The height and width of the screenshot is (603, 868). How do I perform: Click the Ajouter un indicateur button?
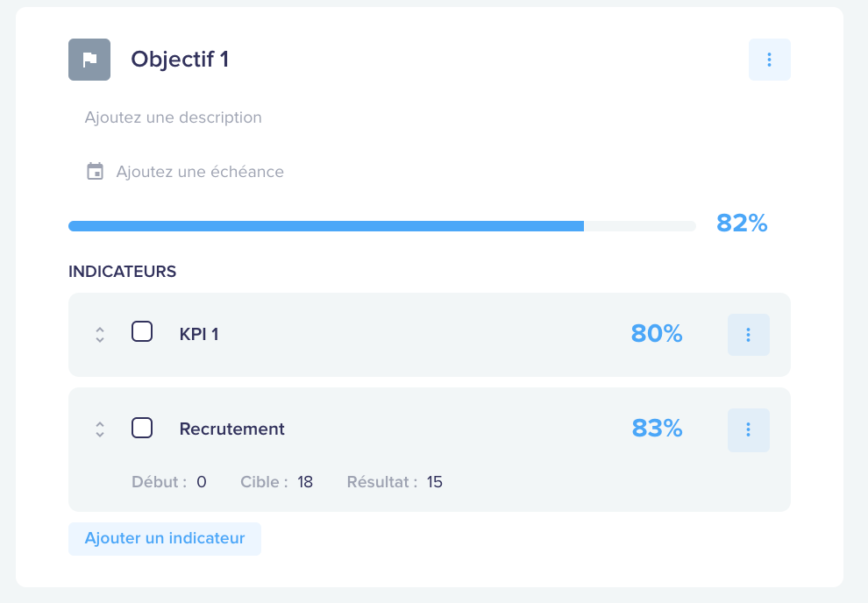(x=165, y=538)
